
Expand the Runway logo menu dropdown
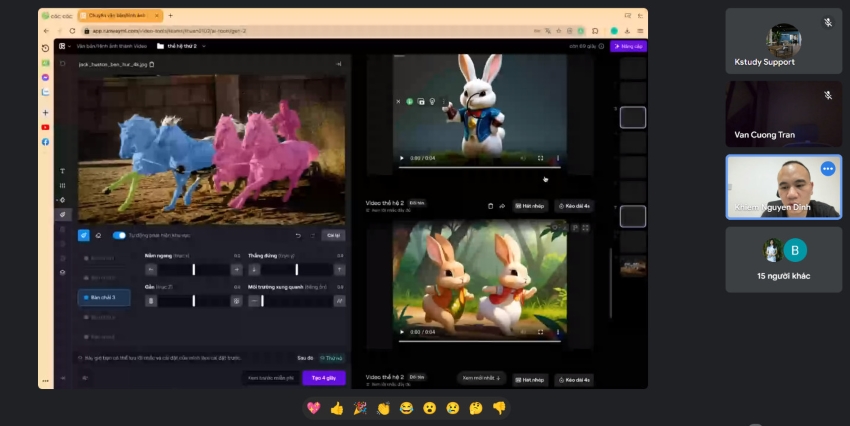[63, 46]
